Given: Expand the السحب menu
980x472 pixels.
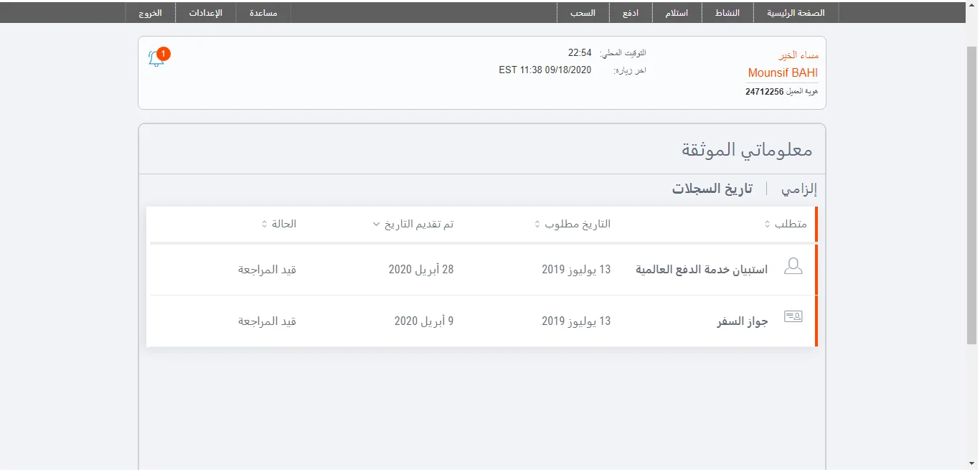Looking at the screenshot, I should coord(583,13).
